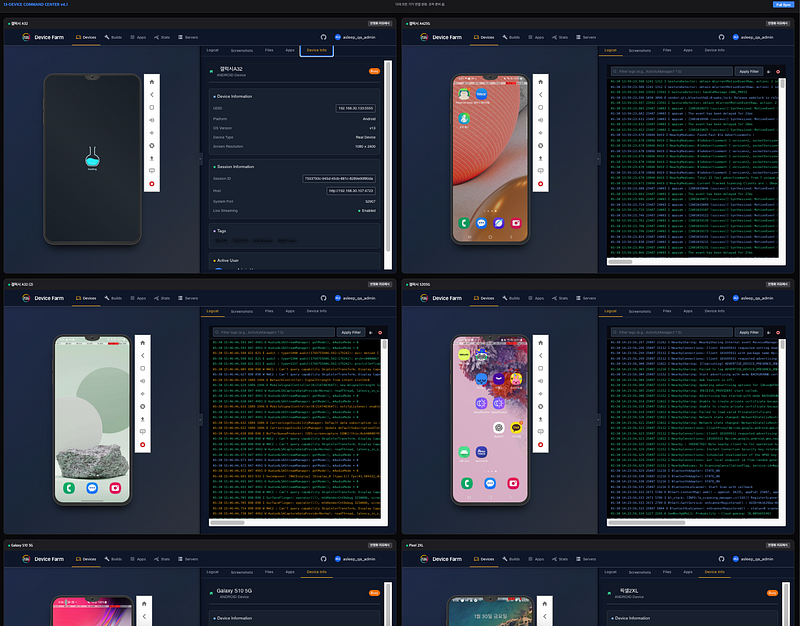Click horizontal scrollbar in A42 5G logcat
This screenshot has width=800, height=626.
coord(620,262)
